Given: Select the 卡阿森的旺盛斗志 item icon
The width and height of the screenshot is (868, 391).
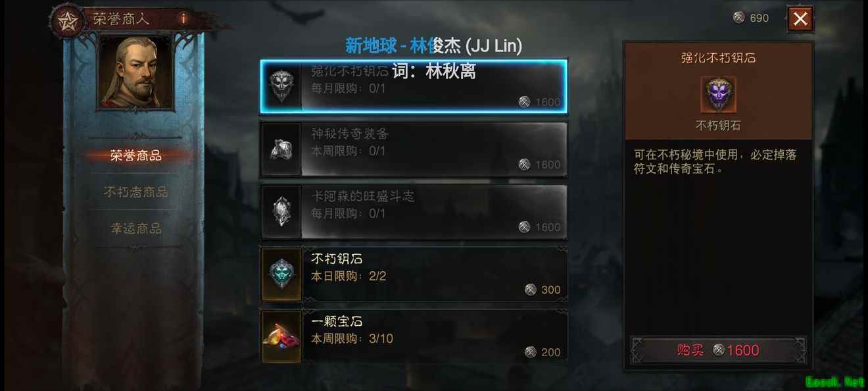Looking at the screenshot, I should coord(281,212).
